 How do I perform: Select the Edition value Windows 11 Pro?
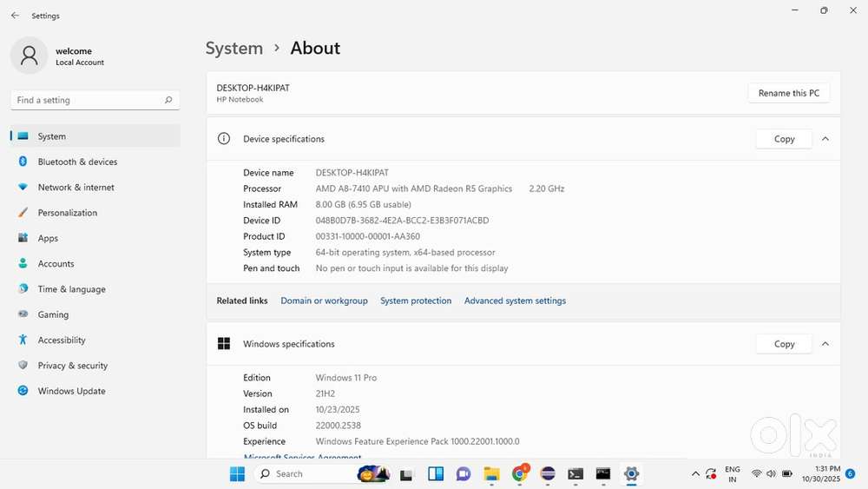pos(346,377)
